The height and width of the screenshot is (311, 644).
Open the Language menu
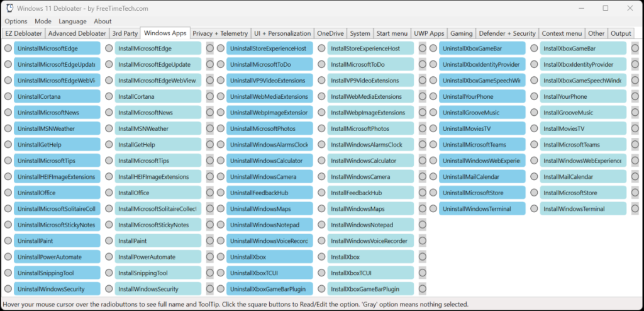tap(72, 21)
